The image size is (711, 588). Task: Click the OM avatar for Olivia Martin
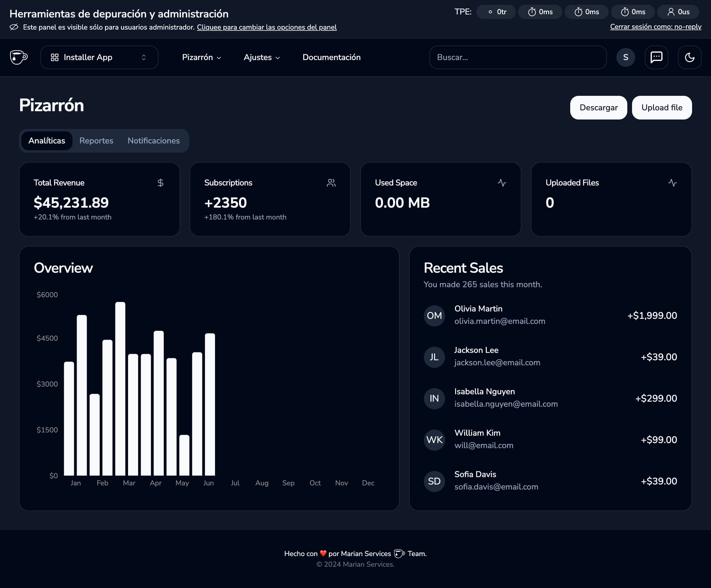coord(434,316)
